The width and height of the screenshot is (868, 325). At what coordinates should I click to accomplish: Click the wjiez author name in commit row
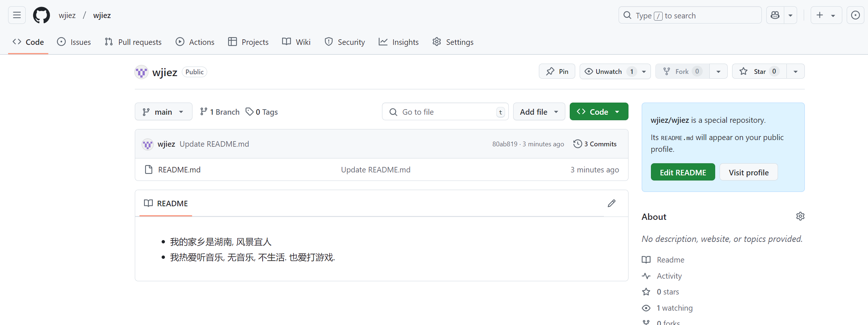click(166, 144)
